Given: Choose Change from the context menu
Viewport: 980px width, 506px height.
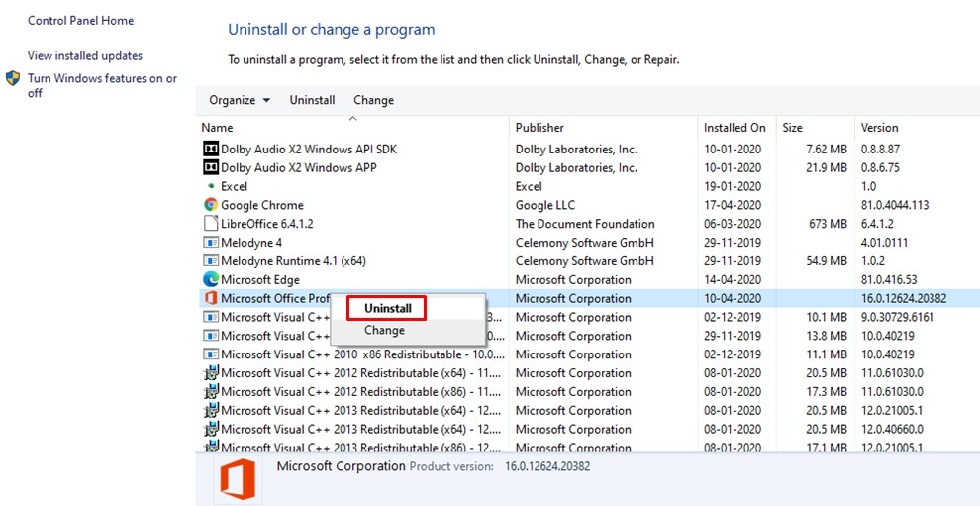Looking at the screenshot, I should tap(384, 331).
